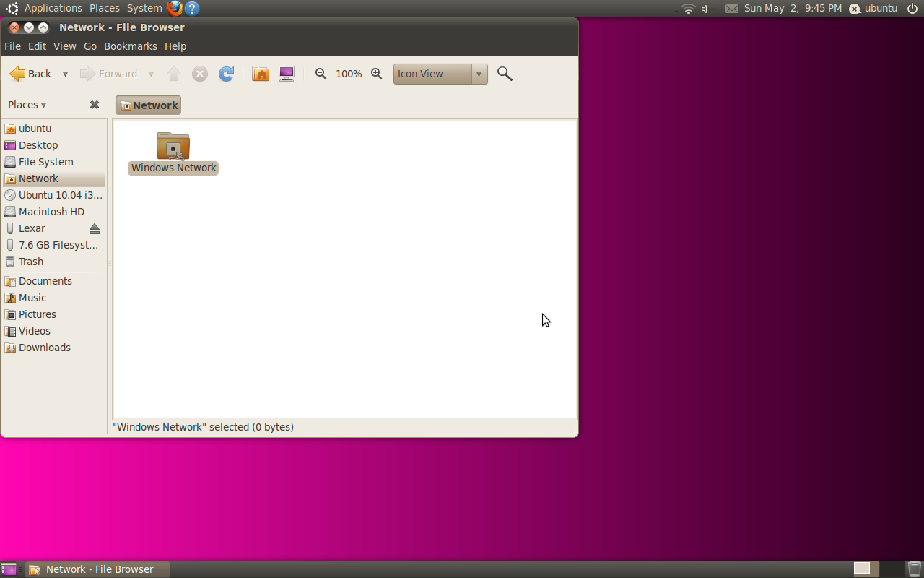The width and height of the screenshot is (924, 578).
Task: Open Macintosh HD in the sidebar
Action: [54, 212]
